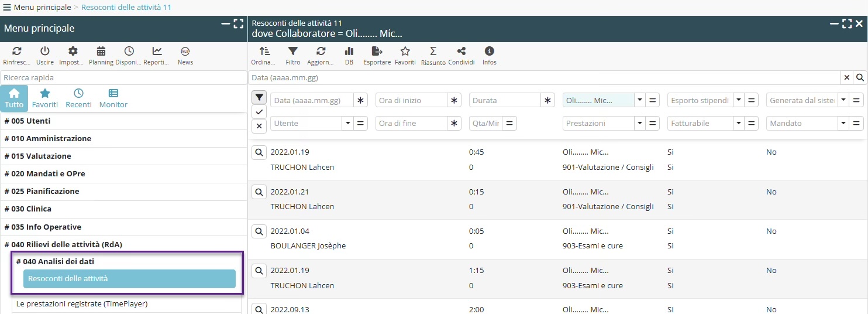This screenshot has height=314, width=868.
Task: Toggle equals operator beside Fatturabile filter
Action: 752,124
